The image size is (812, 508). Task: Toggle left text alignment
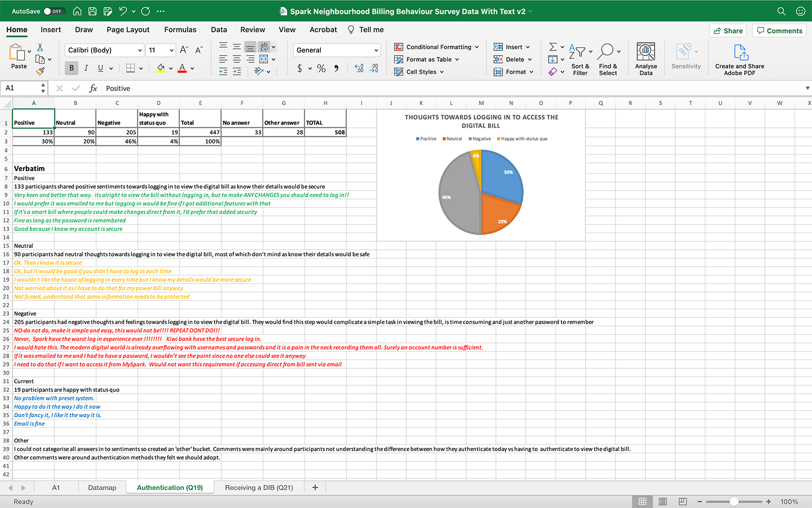coord(223,59)
